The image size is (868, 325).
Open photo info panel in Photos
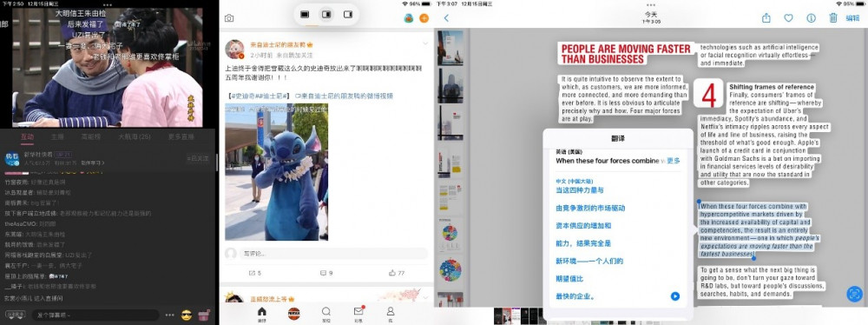coord(811,18)
